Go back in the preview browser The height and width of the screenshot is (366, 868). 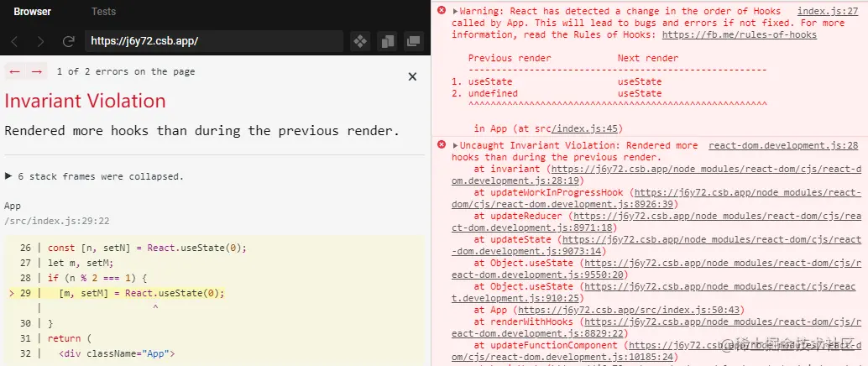(x=15, y=41)
